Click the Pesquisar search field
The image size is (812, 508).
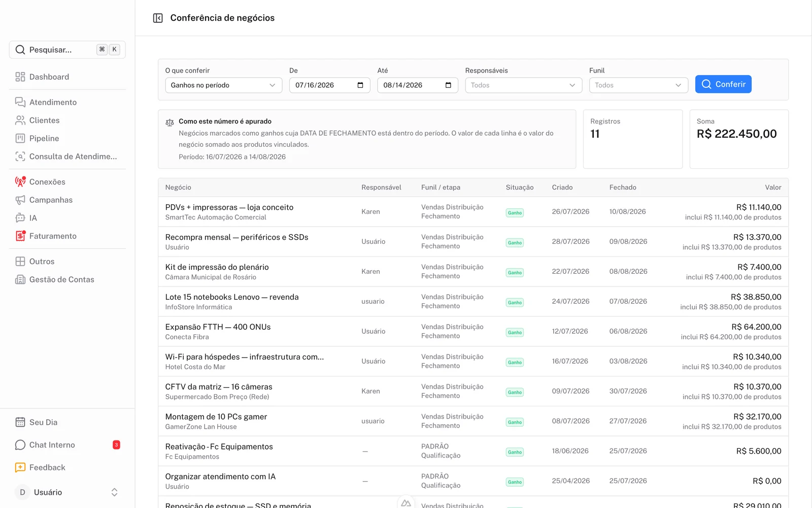point(67,50)
